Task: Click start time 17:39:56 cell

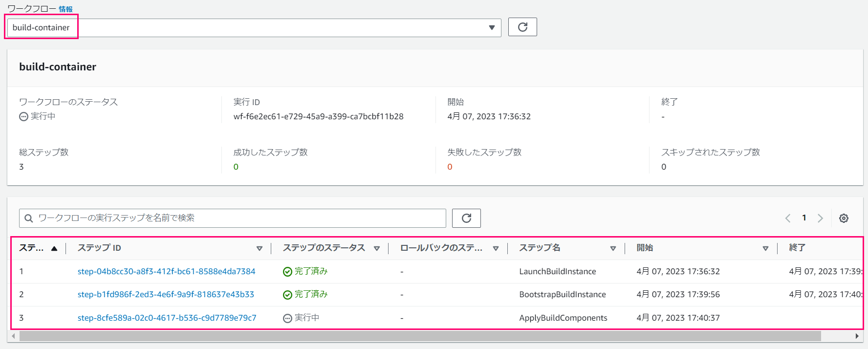Action: pyautogui.click(x=678, y=294)
